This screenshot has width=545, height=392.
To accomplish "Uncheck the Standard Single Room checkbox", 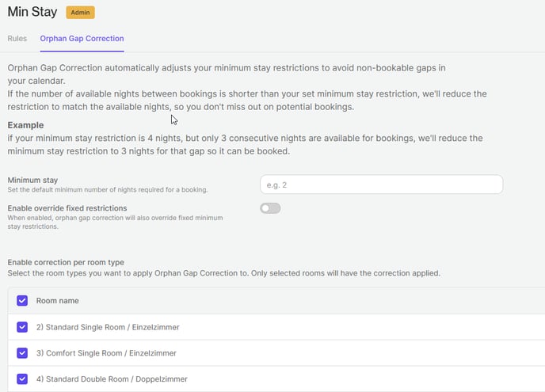I will (x=22, y=327).
